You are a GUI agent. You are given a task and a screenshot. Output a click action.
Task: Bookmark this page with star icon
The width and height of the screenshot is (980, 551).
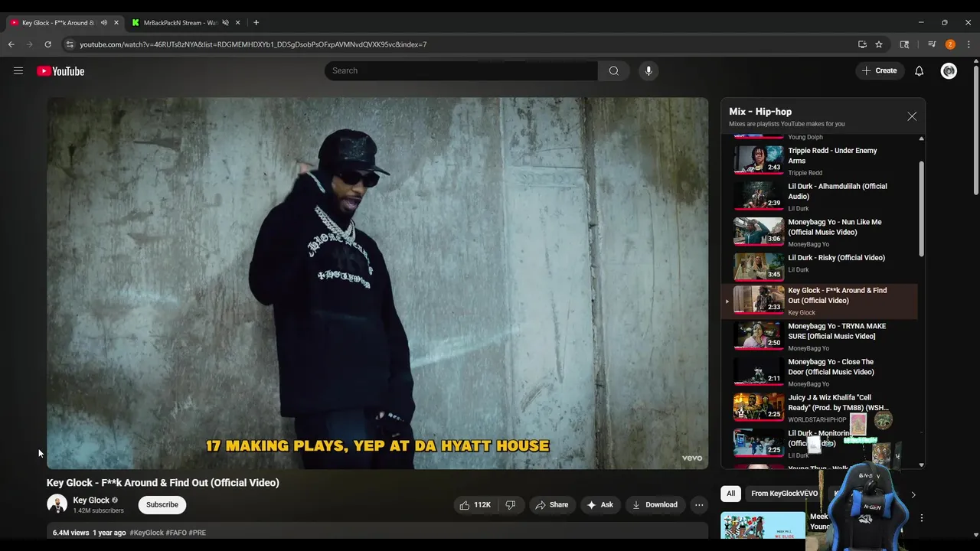click(x=879, y=44)
